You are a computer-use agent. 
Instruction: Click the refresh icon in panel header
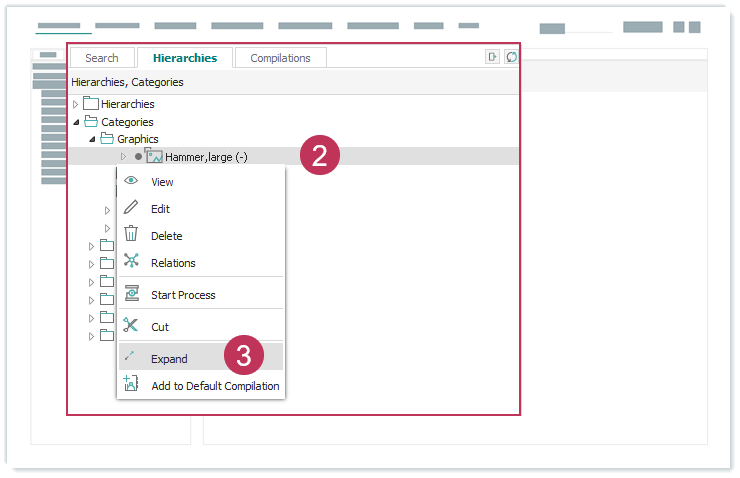[x=511, y=58]
